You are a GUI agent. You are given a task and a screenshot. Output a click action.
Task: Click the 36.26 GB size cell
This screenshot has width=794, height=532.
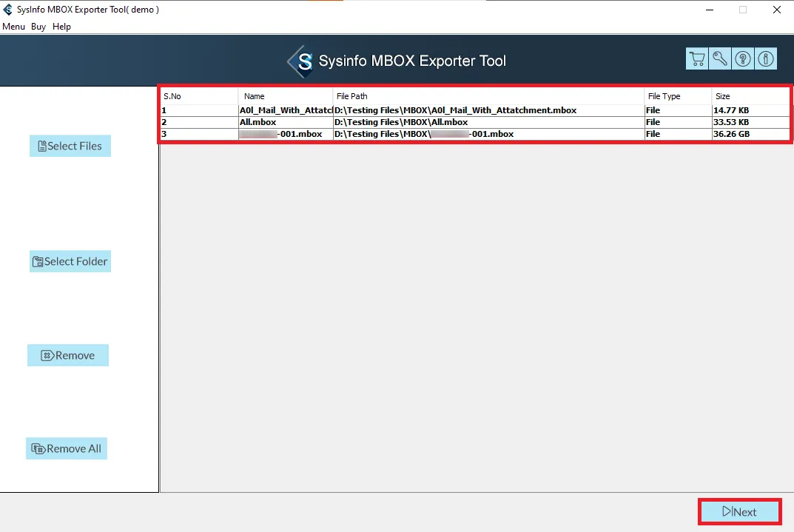pyautogui.click(x=750, y=134)
